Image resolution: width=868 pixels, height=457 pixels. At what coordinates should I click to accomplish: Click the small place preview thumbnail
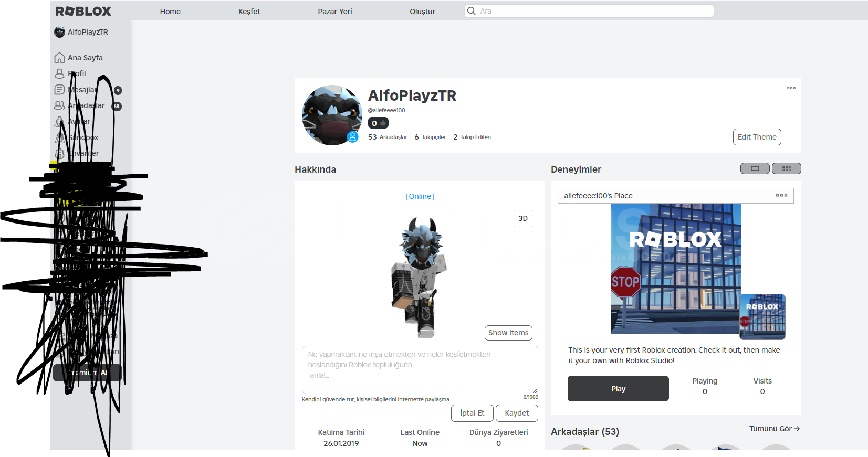762,317
